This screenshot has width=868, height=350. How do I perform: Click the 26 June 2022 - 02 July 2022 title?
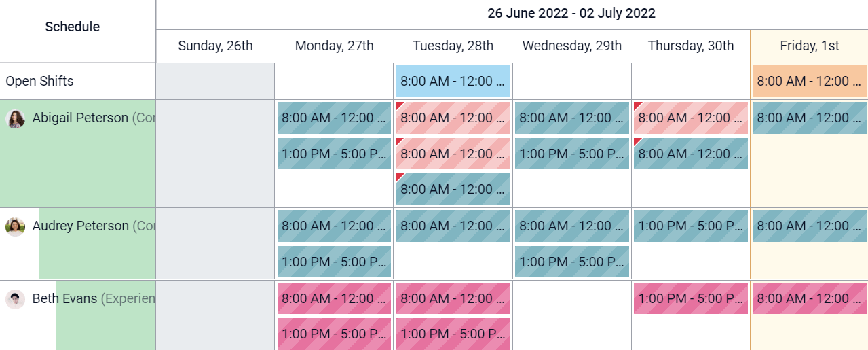(571, 14)
